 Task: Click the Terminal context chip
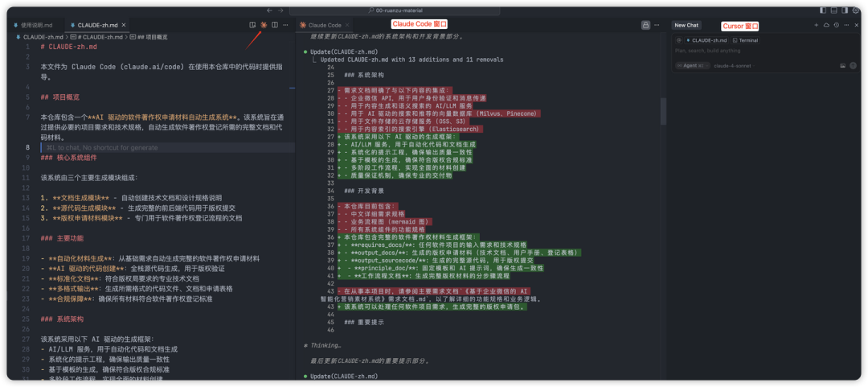pyautogui.click(x=745, y=40)
